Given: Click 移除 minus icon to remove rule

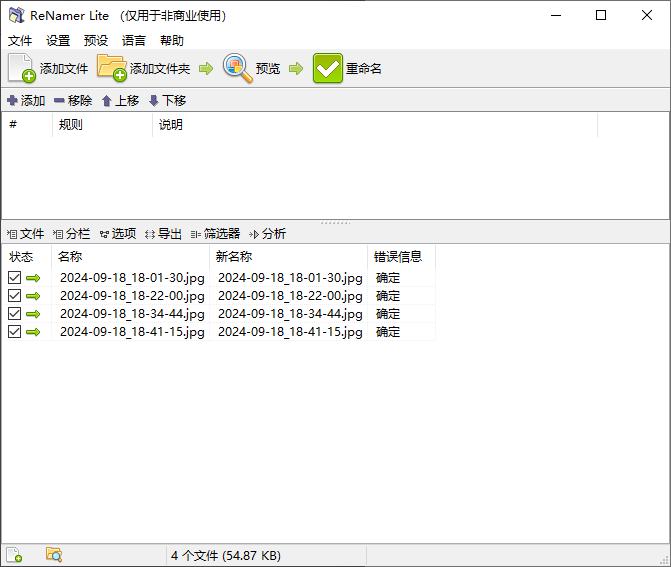Looking at the screenshot, I should (x=60, y=100).
